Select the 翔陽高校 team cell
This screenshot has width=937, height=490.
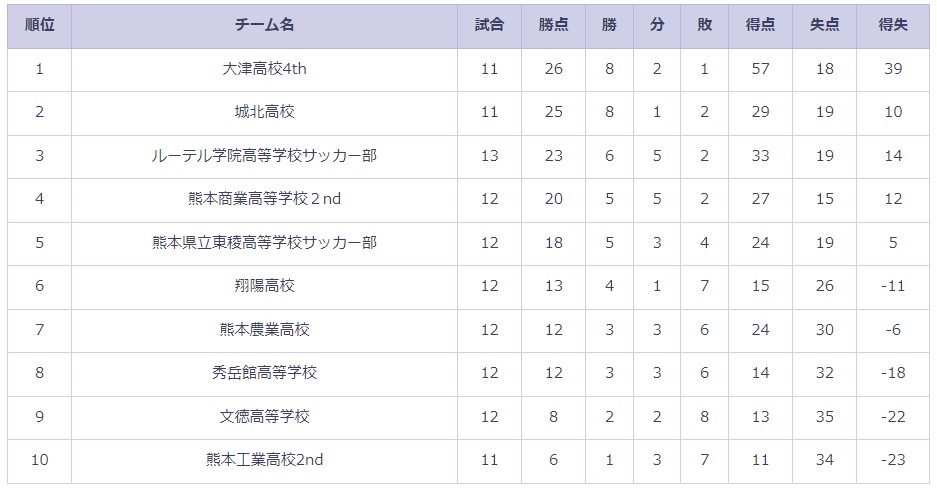pyautogui.click(x=264, y=286)
